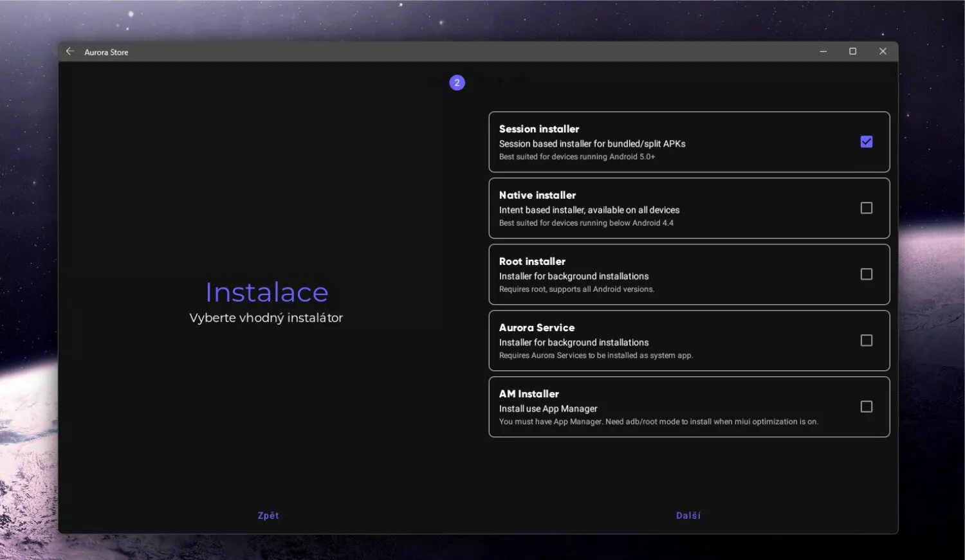965x560 pixels.
Task: Pick the AM Installer card title
Action: (x=529, y=393)
